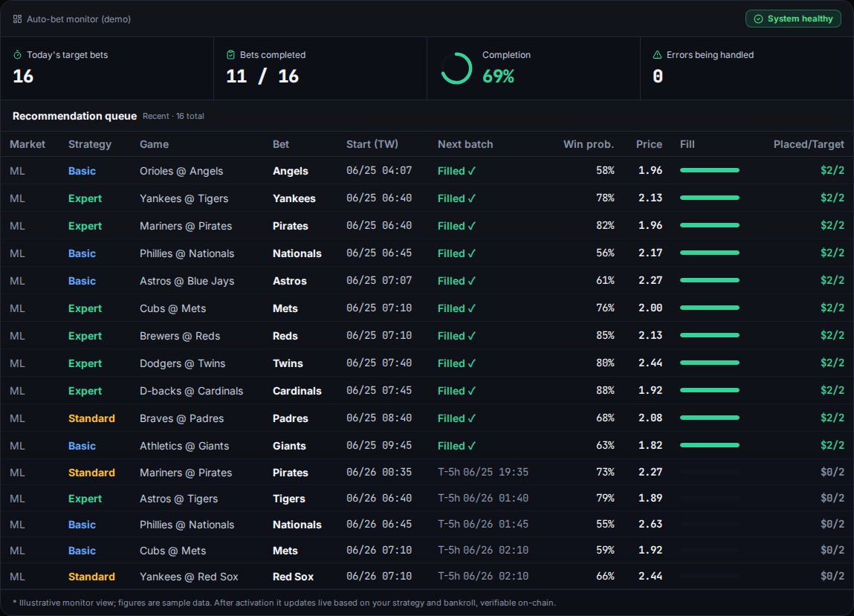Select the D-backs @ Cardinals game cell
This screenshot has height=616, width=854.
point(191,391)
